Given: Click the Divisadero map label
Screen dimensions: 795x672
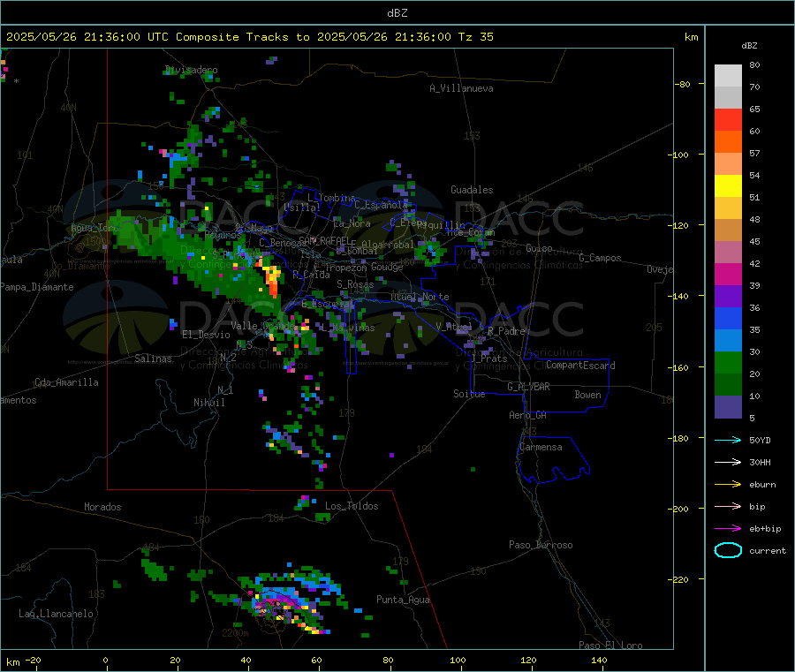Looking at the screenshot, I should coord(191,70).
